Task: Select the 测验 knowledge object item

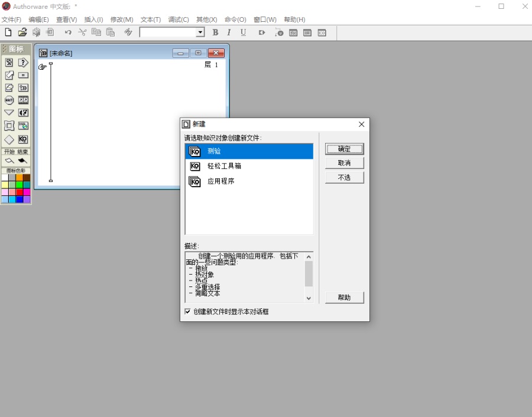Action: (x=249, y=151)
